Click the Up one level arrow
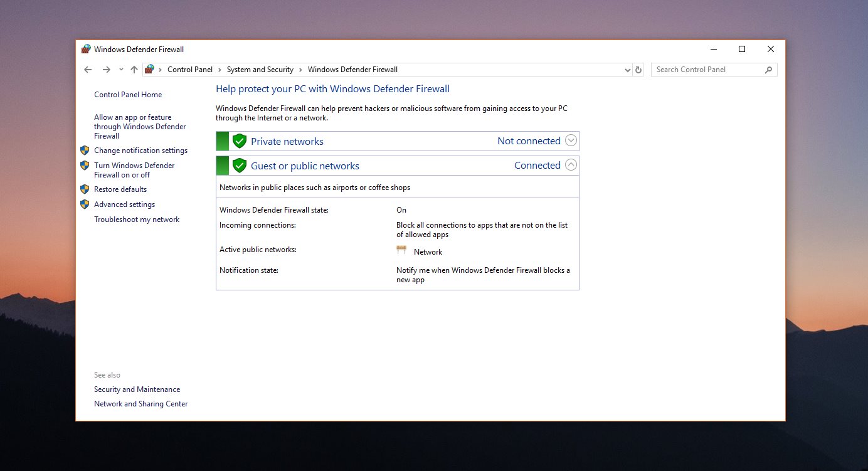 (x=134, y=70)
